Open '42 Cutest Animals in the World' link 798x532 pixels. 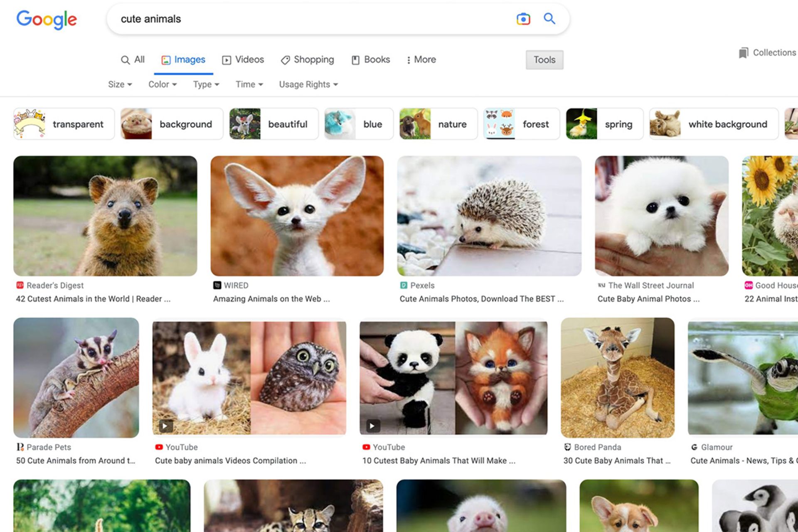tap(93, 299)
